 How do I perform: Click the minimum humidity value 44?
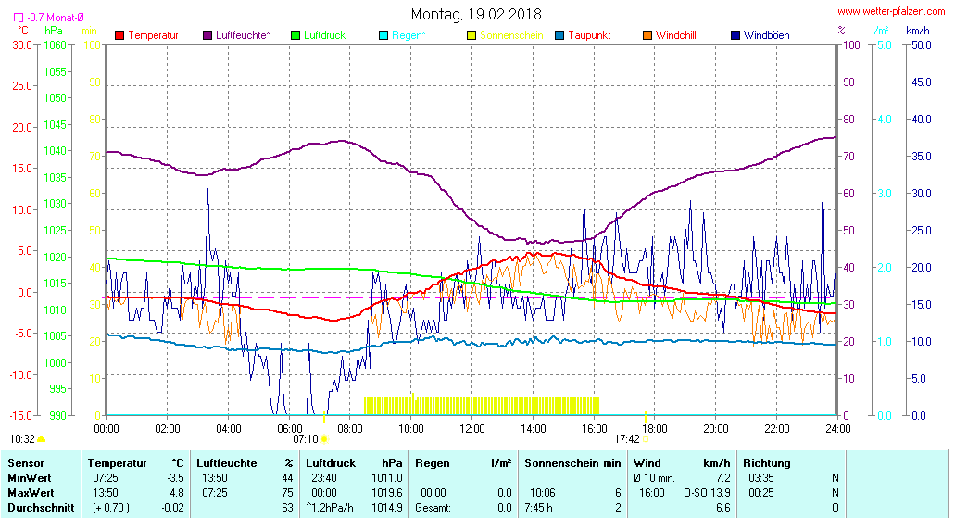(x=287, y=478)
